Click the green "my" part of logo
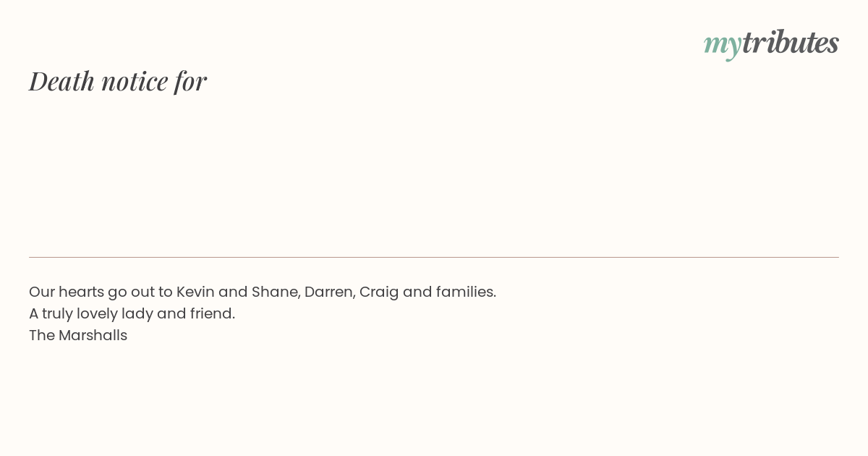The height and width of the screenshot is (456, 868). coord(722,43)
